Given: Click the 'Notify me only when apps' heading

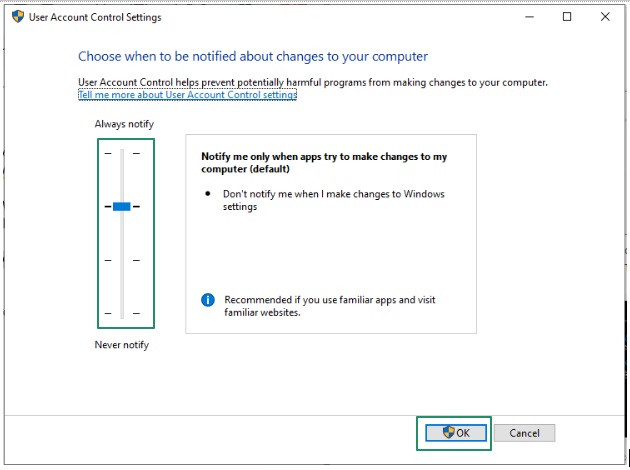Looking at the screenshot, I should pos(324,162).
